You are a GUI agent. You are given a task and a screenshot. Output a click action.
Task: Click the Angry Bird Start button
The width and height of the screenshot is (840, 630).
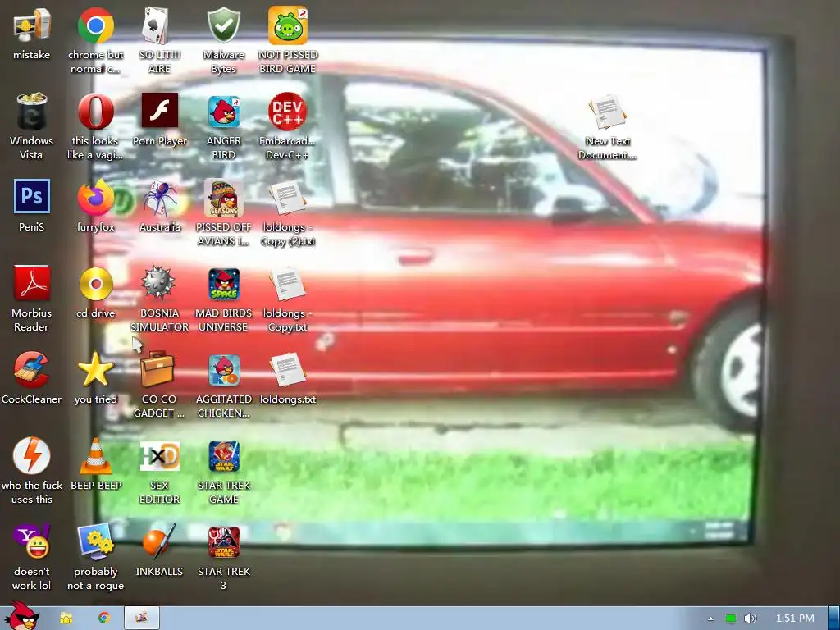point(21,616)
